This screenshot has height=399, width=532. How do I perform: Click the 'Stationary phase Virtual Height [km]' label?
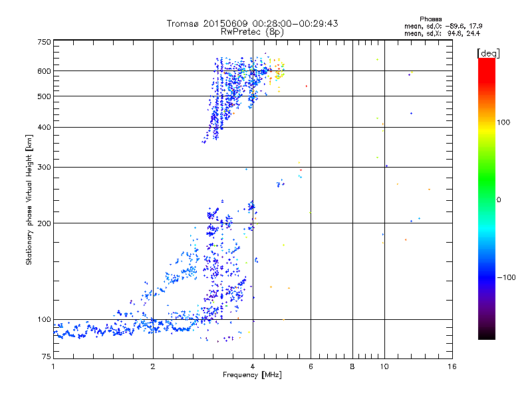coord(29,199)
